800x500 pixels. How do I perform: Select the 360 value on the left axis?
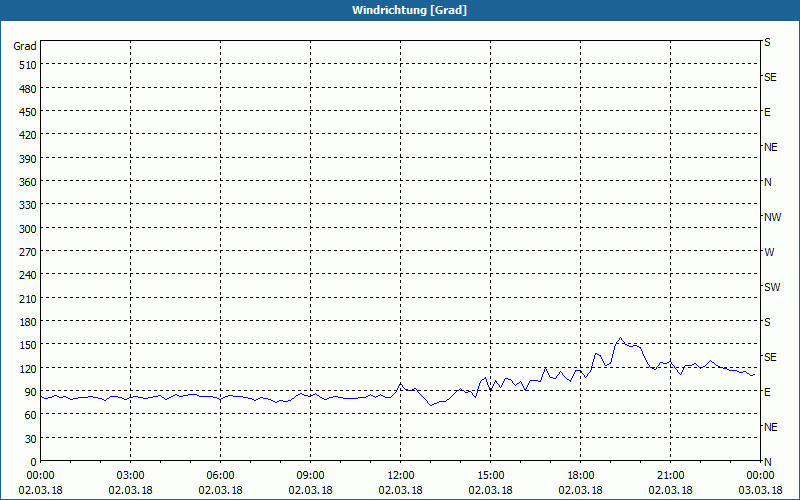[28, 182]
